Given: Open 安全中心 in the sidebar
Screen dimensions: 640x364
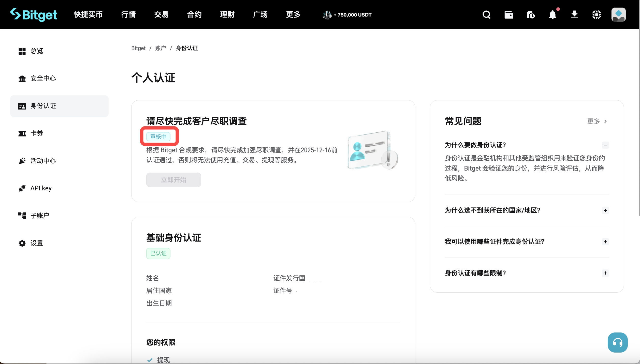Looking at the screenshot, I should point(43,78).
